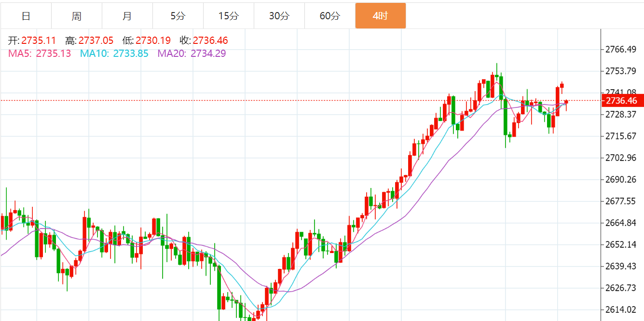Screen dimensions: 644x321
Task: Click the 2715.67 price axis label
Action: pos(621,136)
